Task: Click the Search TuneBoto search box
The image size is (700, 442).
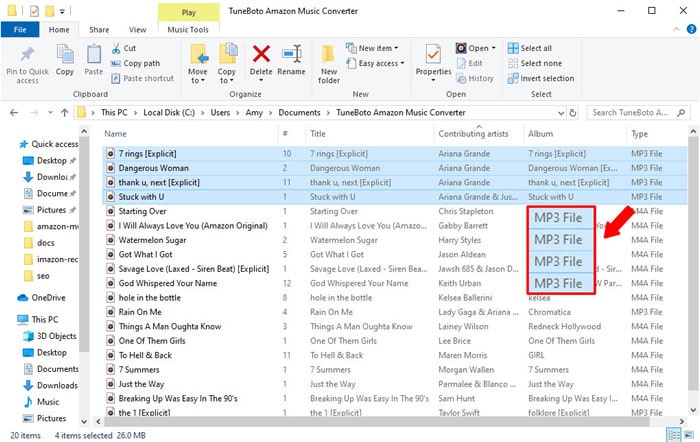Action: [x=638, y=113]
